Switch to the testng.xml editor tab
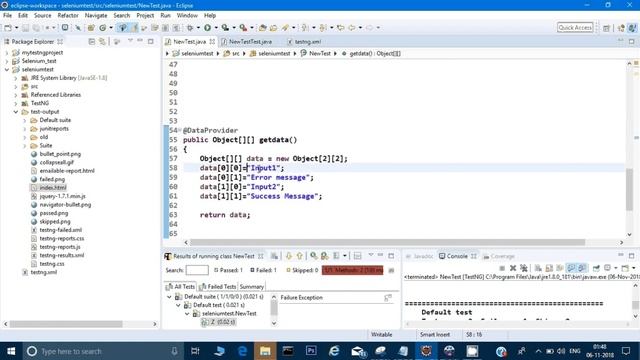Viewport: 640px width, 360px height. pos(304,42)
